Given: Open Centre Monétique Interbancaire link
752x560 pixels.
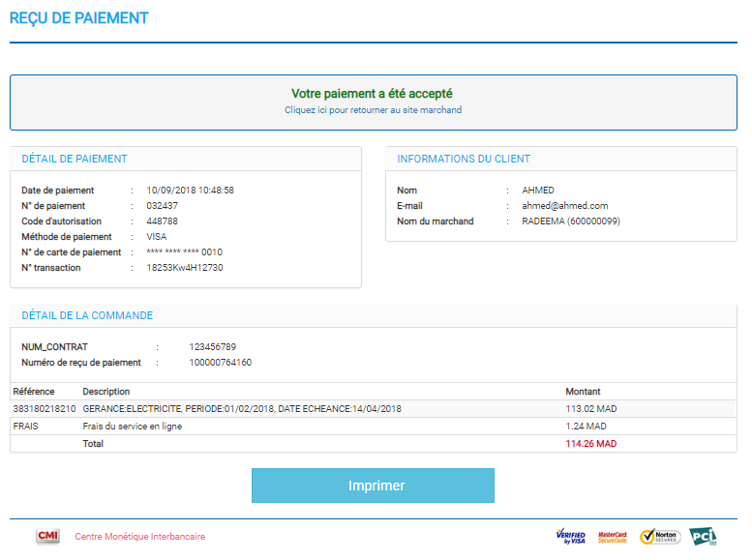Looking at the screenshot, I should pos(139,537).
